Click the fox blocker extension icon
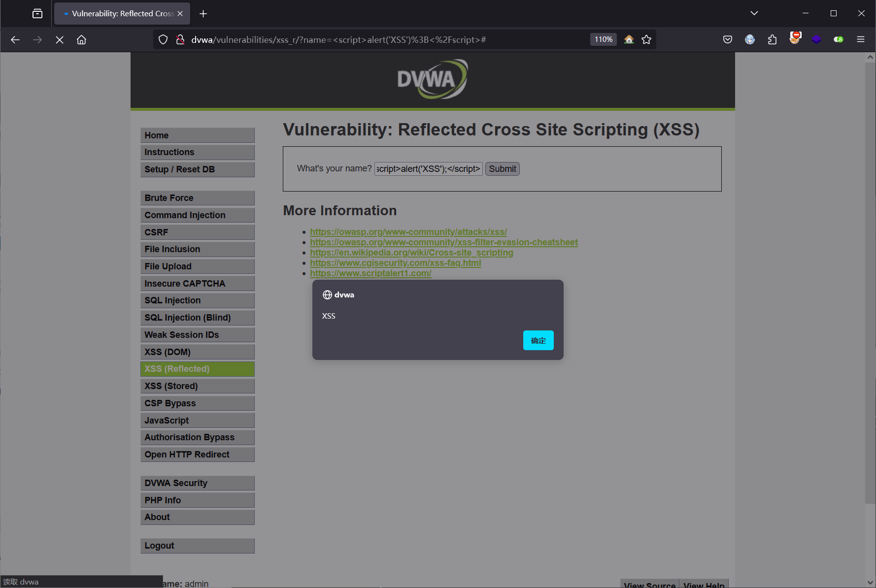This screenshot has height=588, width=876. pyautogui.click(x=795, y=38)
